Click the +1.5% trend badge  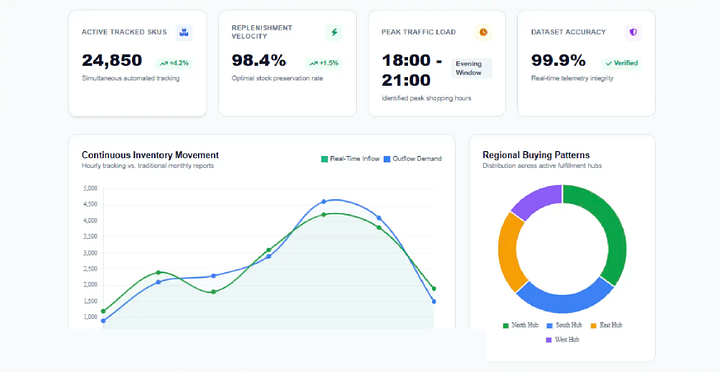pyautogui.click(x=324, y=63)
